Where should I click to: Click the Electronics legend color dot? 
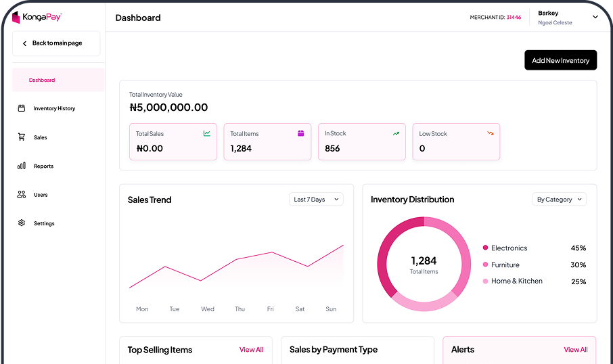click(485, 248)
